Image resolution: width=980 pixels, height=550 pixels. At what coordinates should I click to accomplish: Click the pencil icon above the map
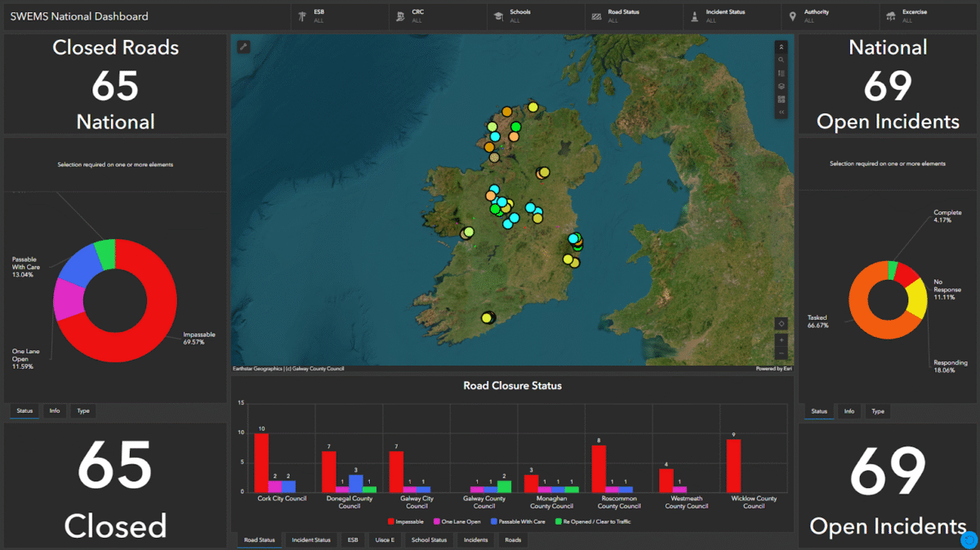click(243, 46)
